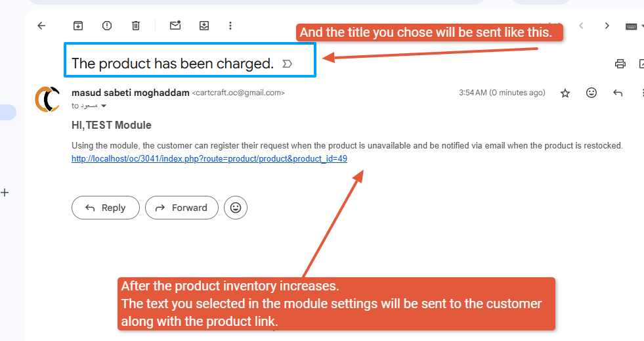Click the Forward button
The image size is (644, 341).
click(182, 208)
